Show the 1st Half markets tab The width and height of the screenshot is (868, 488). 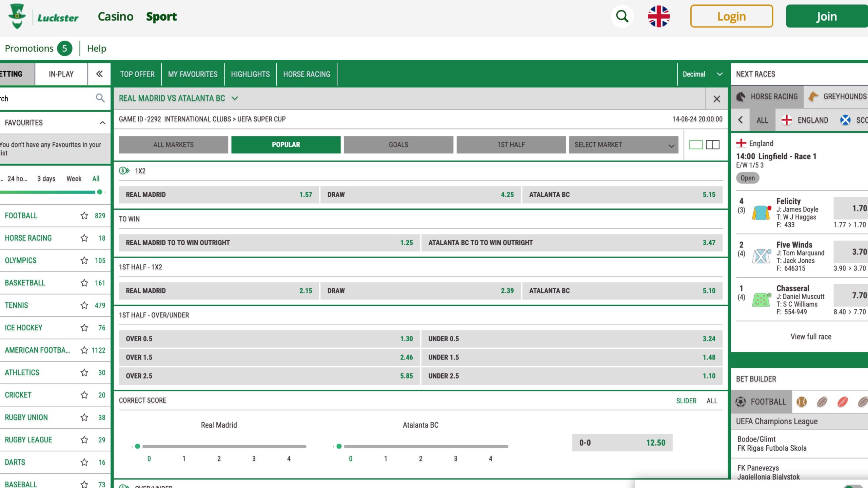(511, 145)
